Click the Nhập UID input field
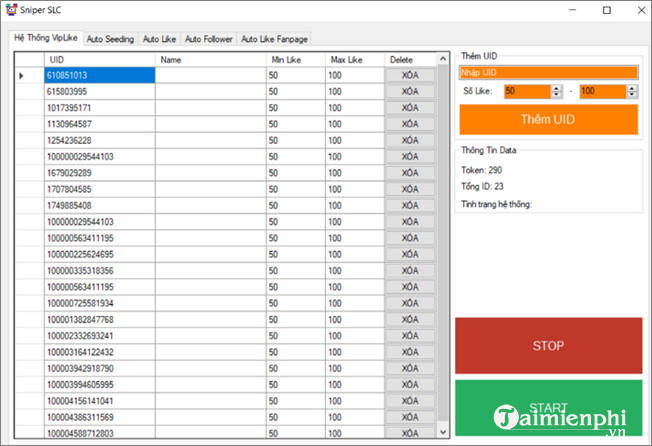This screenshot has height=446, width=652. 548,72
